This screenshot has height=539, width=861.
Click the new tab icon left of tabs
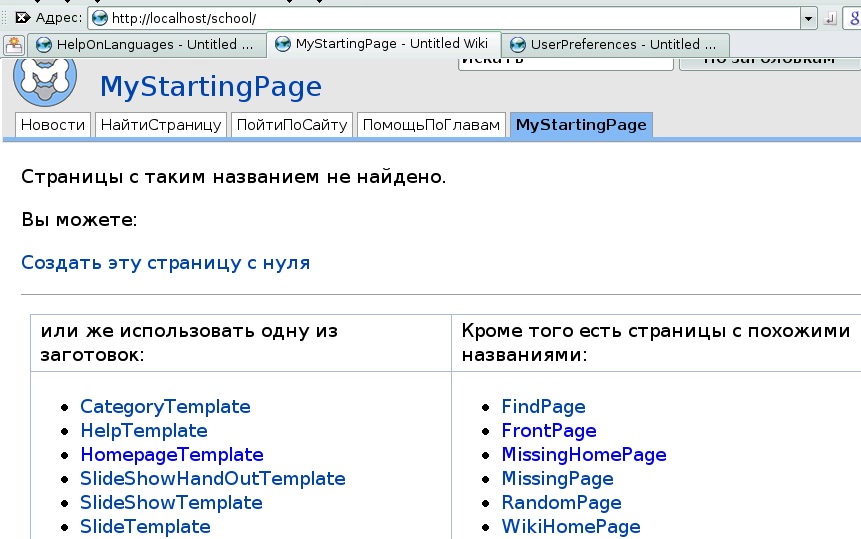14,44
